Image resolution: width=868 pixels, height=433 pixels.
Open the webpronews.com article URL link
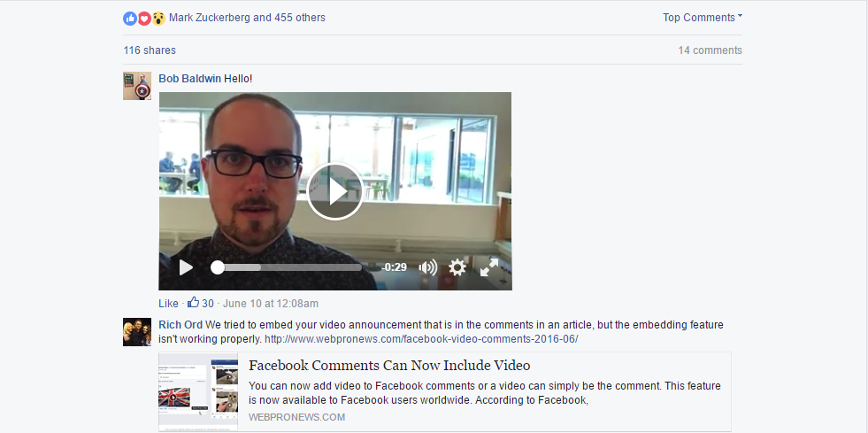[x=421, y=339]
